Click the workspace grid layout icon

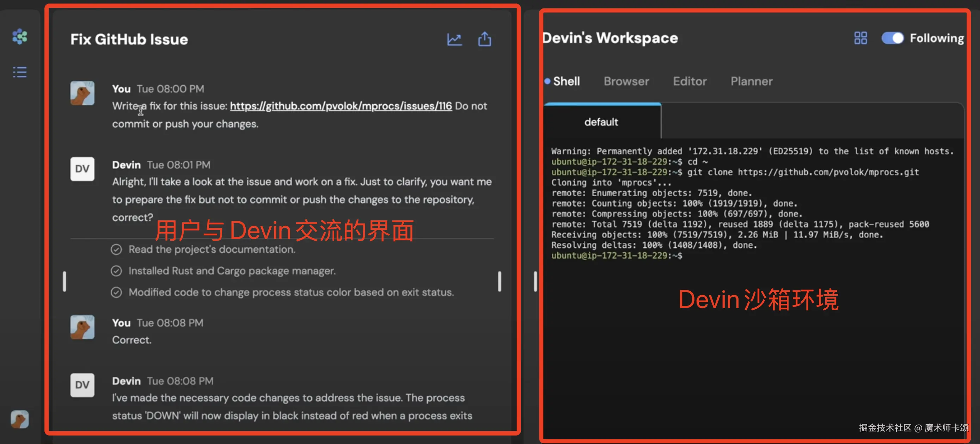pyautogui.click(x=860, y=38)
